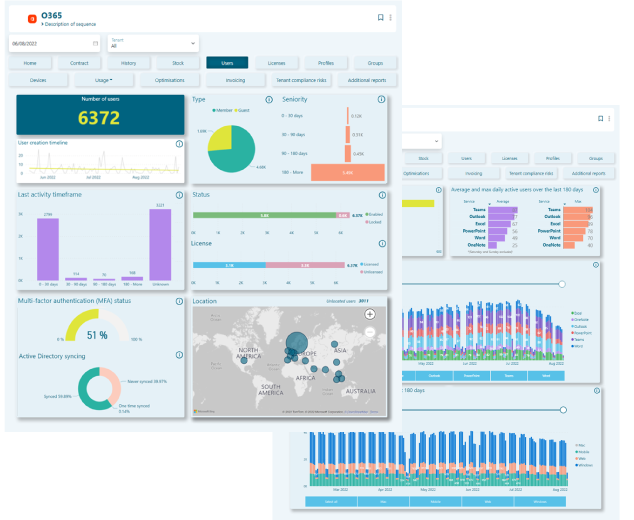Expand the Description of sequence chevron
Viewport: 634px width, 520px height.
point(42,24)
